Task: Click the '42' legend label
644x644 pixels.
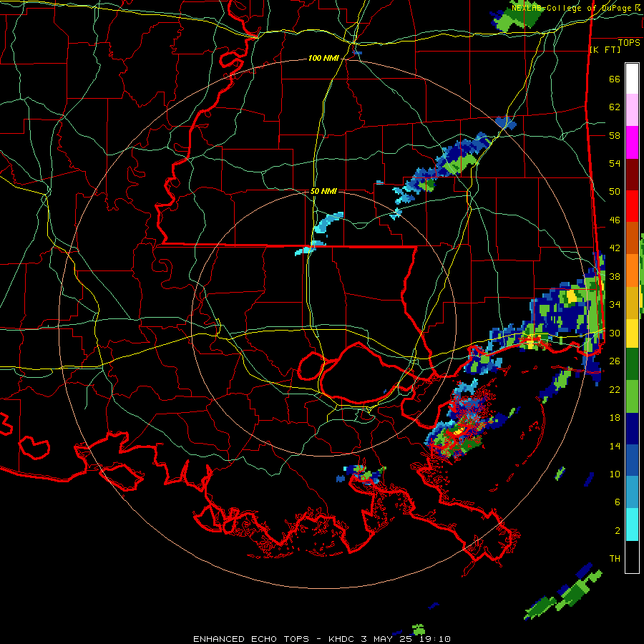Action: coord(615,248)
